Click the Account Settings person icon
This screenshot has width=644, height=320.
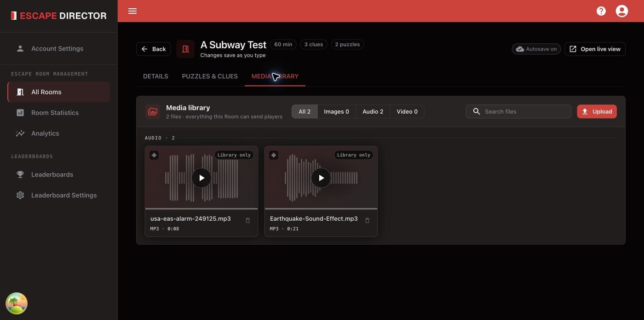click(x=20, y=48)
